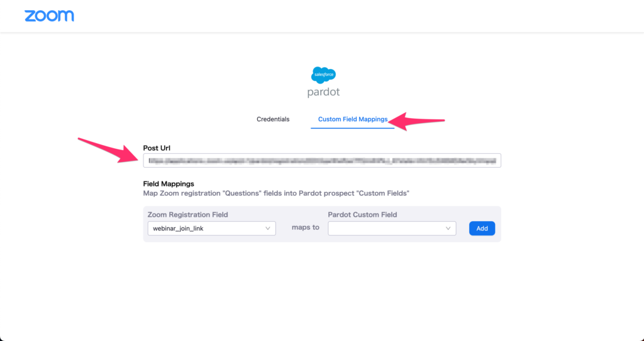
Task: Click the Zoom logo in the header
Action: click(49, 16)
